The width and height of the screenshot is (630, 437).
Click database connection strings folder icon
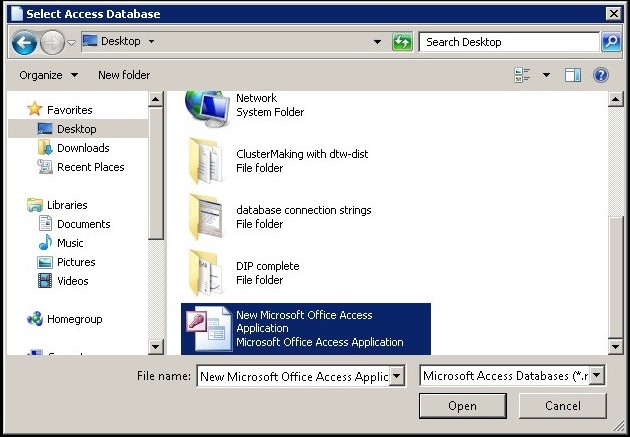pyautogui.click(x=206, y=217)
